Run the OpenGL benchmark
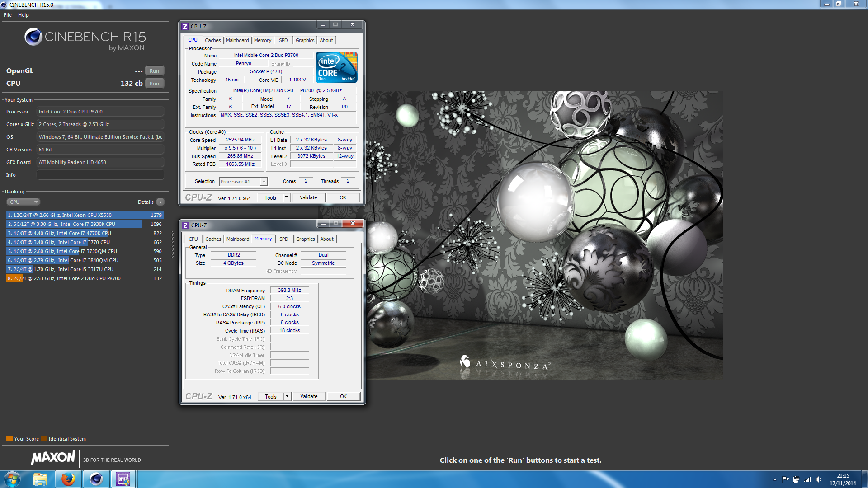The height and width of the screenshot is (488, 868). click(154, 71)
